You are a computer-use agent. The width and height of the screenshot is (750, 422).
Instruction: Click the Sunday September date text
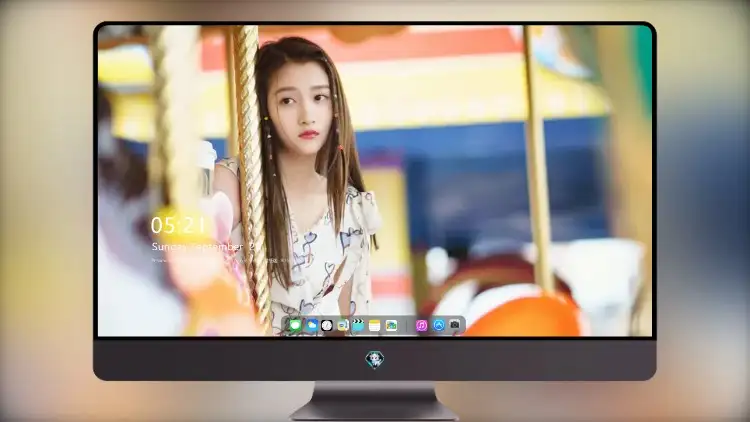coord(203,246)
